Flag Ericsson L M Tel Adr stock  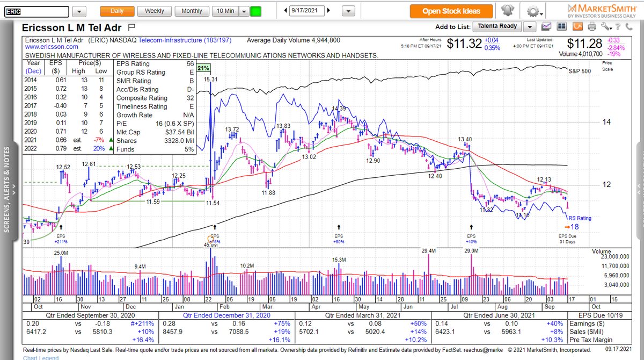click(131, 27)
